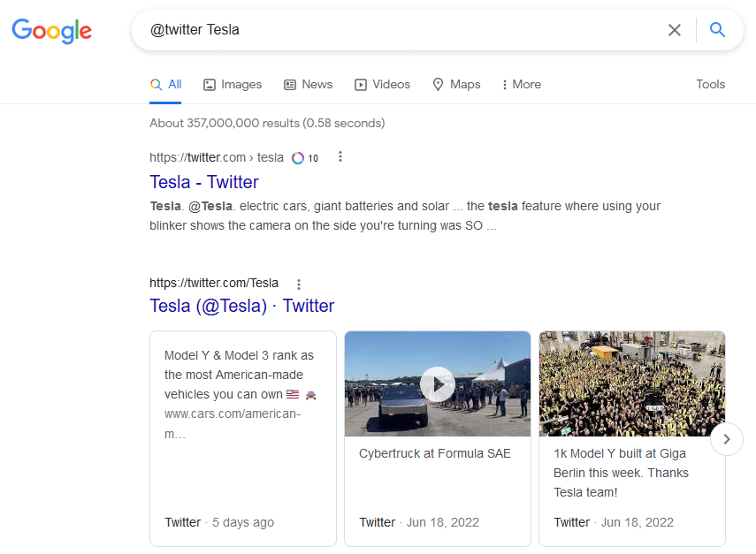
Task: Switch to the Maps tab
Action: click(456, 85)
